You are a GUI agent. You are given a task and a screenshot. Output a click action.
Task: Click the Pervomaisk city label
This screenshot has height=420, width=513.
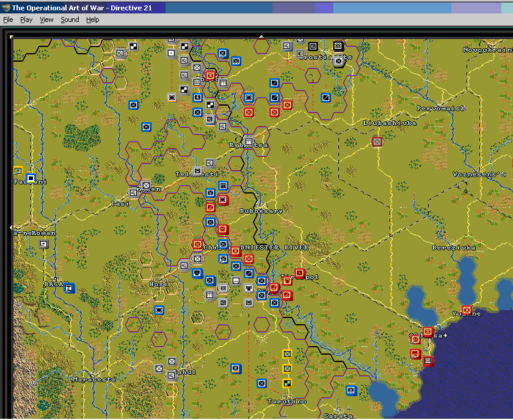tap(441, 109)
